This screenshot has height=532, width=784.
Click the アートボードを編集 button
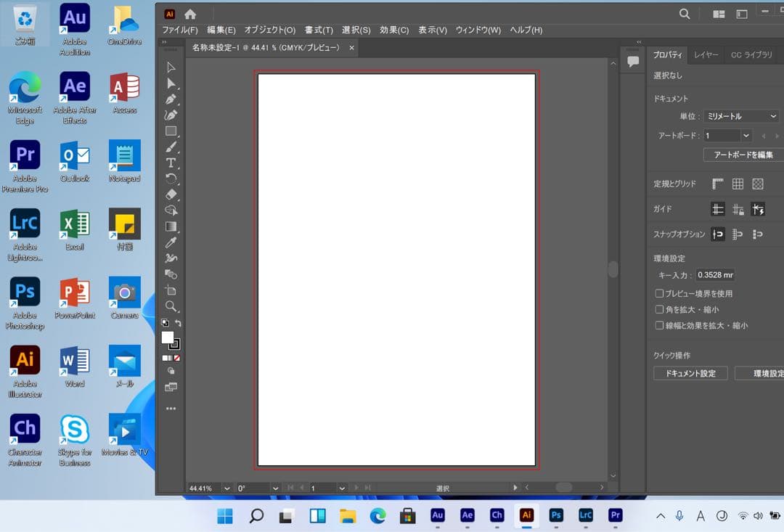point(742,155)
